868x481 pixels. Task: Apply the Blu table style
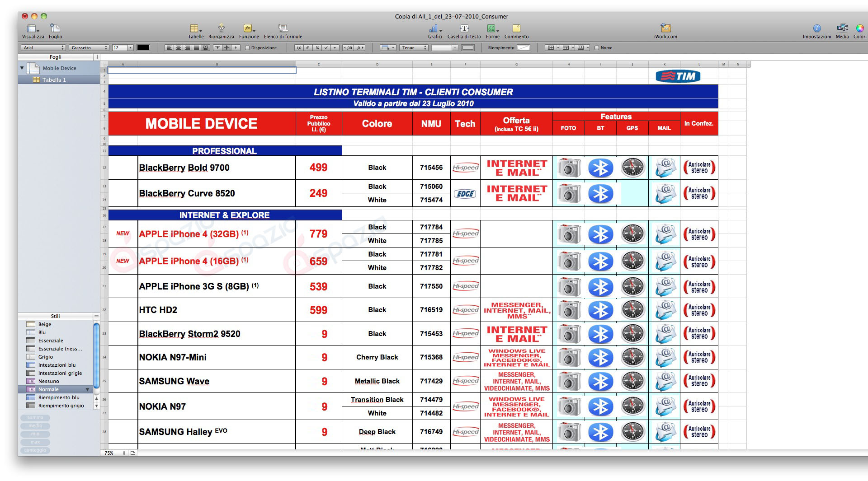tap(56, 332)
